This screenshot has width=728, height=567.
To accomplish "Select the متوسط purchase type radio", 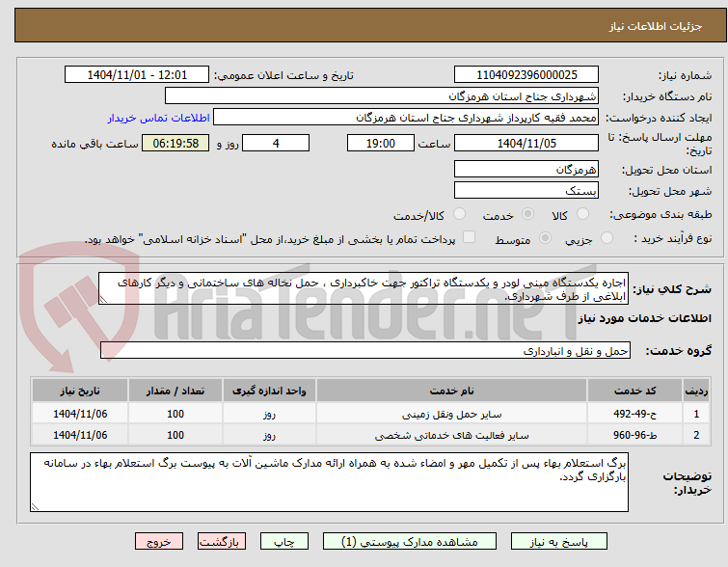I will [x=545, y=238].
